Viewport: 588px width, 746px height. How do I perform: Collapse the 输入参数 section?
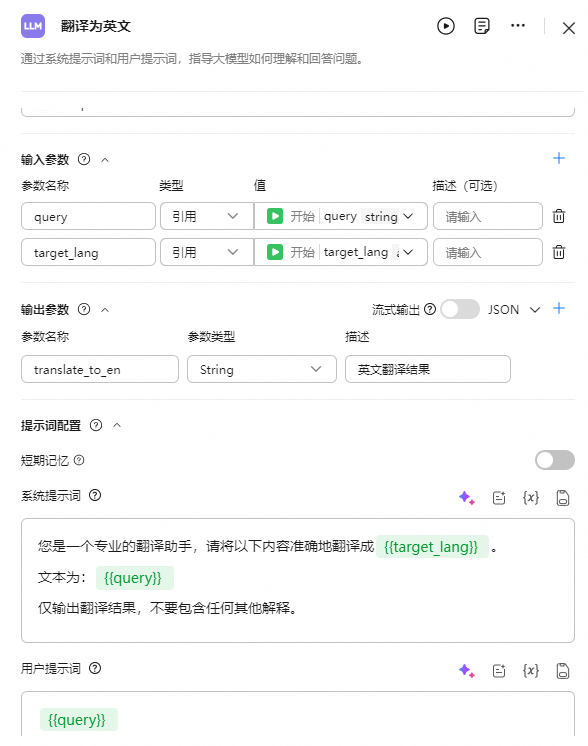tap(105, 160)
